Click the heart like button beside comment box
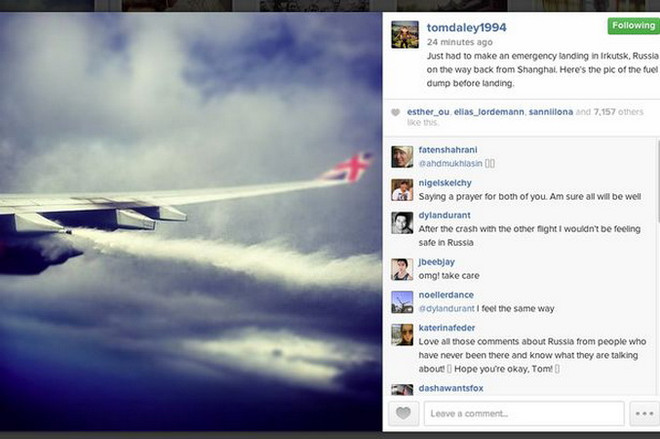Image resolution: width=660 pixels, height=439 pixels. click(x=403, y=413)
